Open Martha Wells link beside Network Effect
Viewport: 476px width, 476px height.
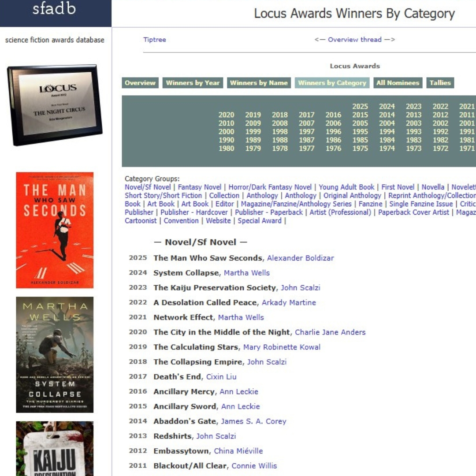(241, 317)
